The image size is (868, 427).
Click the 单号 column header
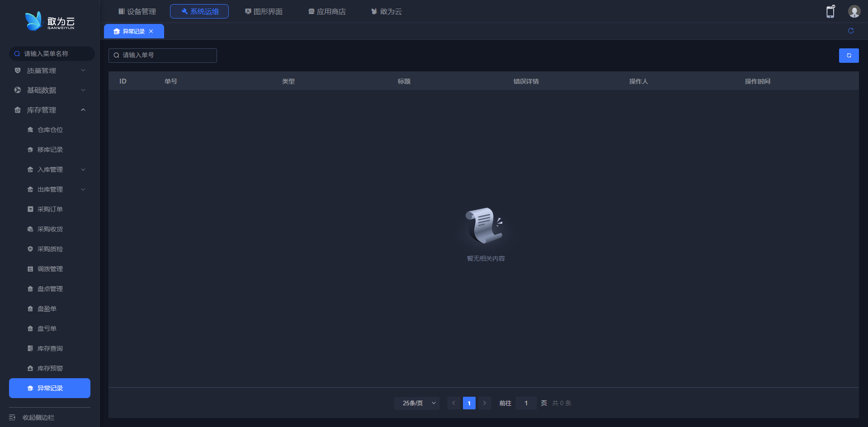171,81
